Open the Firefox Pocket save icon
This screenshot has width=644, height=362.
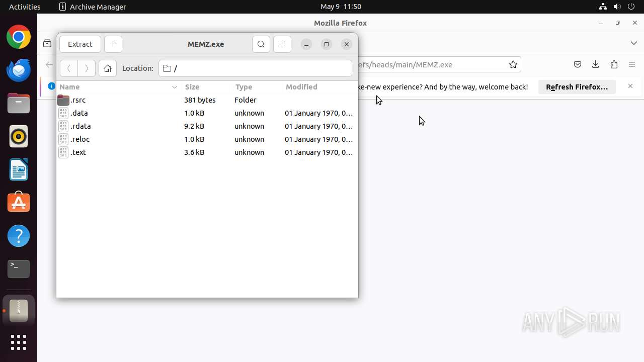pos(578,64)
